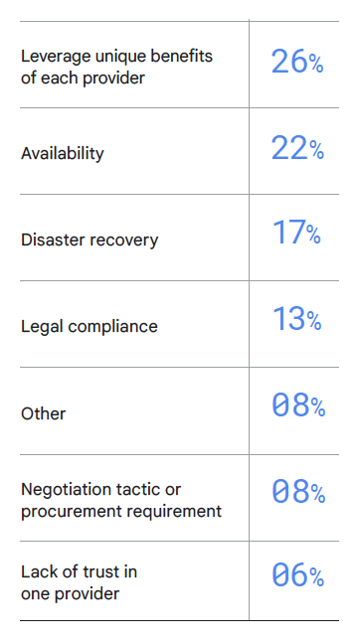Select the 22% figure

(x=297, y=148)
